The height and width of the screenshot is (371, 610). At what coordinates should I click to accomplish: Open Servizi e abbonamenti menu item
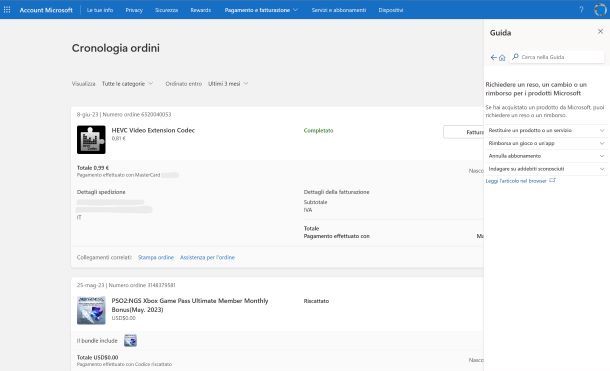[x=339, y=10]
